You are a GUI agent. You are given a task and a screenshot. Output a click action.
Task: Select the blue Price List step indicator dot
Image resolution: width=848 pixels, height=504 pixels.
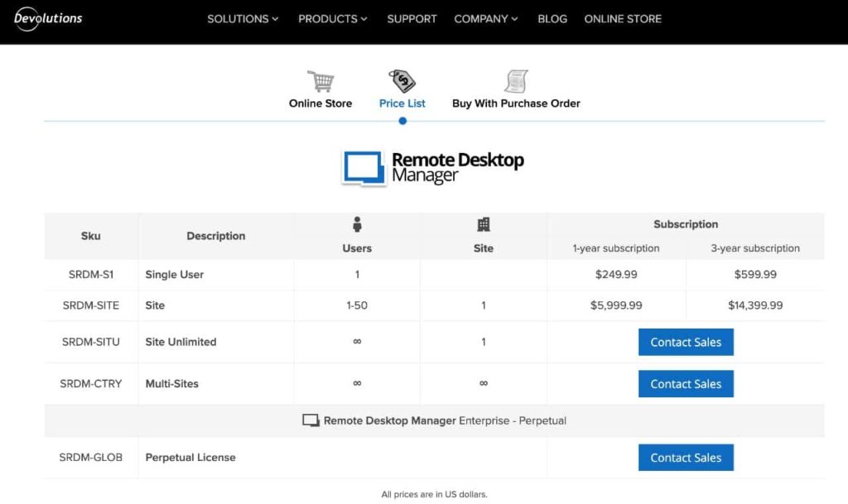402,121
